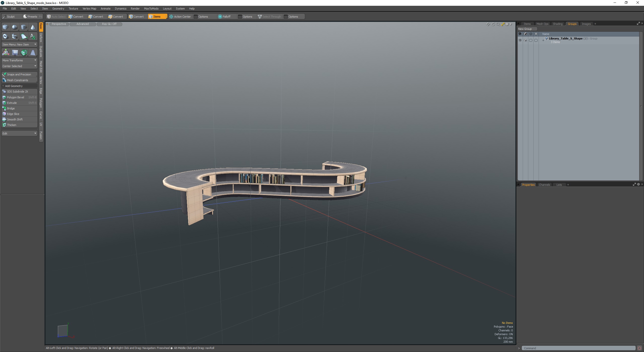Open the Ray GL: Off dropdown
The image size is (644, 352).
[109, 24]
